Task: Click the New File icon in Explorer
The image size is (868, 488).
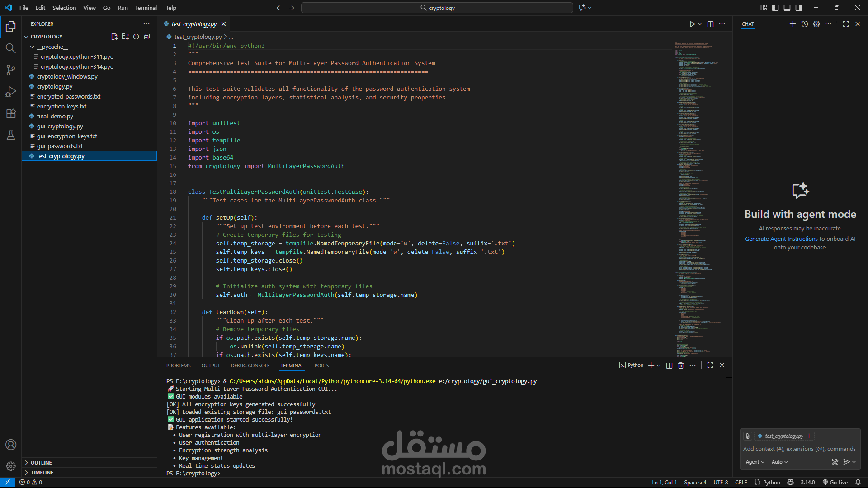Action: 114,37
